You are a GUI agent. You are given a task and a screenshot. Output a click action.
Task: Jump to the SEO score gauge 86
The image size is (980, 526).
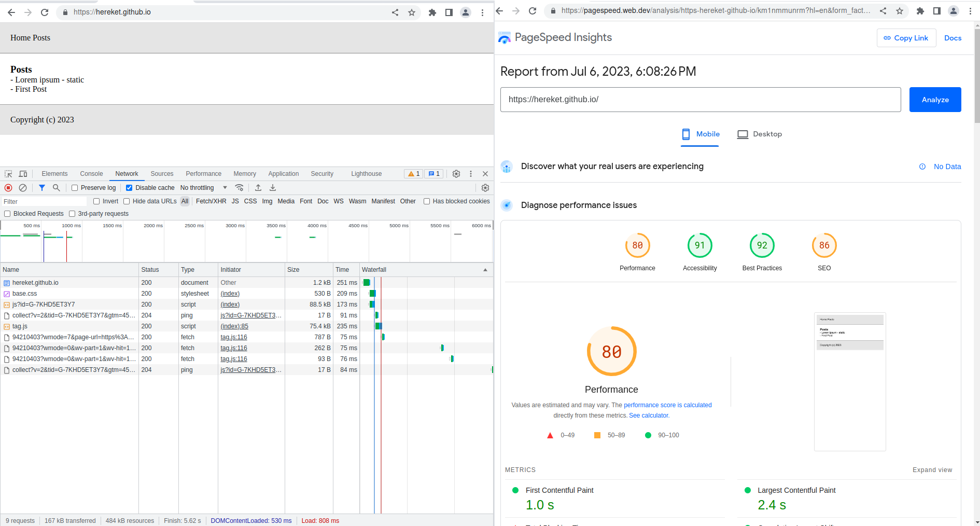824,245
